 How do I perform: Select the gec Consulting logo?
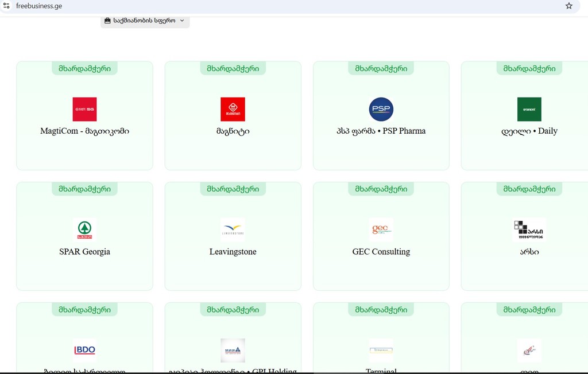pyautogui.click(x=381, y=229)
